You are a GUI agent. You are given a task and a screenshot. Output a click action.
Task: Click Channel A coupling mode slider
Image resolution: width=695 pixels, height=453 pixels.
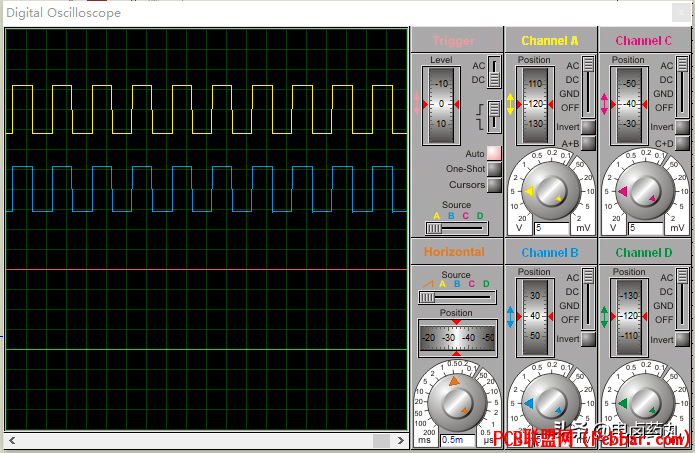tap(588, 86)
